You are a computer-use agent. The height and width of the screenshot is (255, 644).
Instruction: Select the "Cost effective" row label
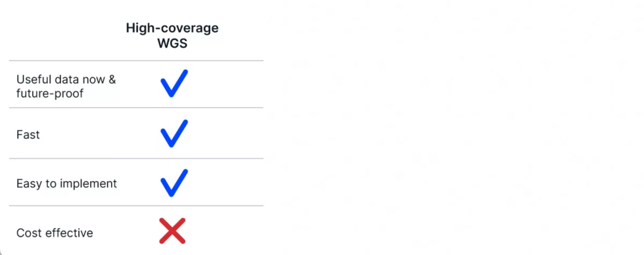(55, 233)
